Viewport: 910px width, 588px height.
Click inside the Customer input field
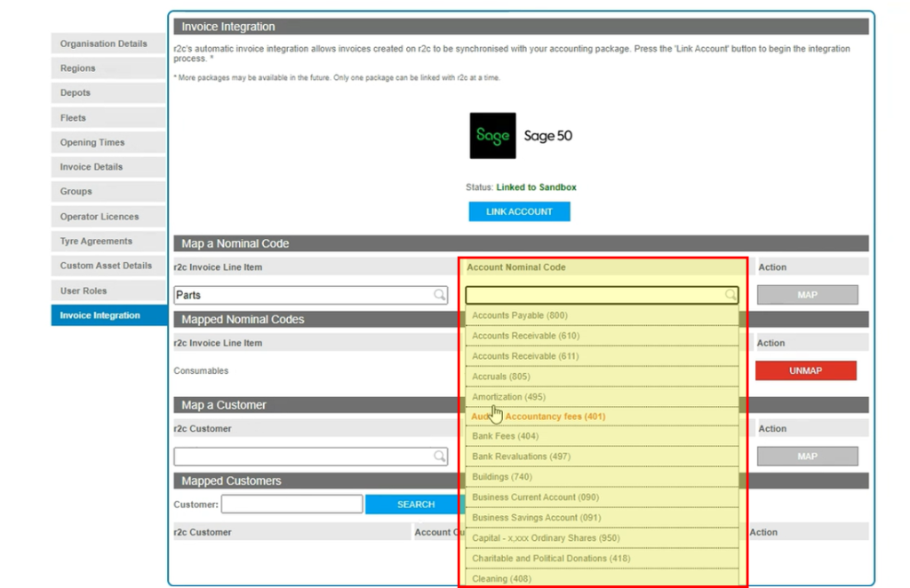coord(291,504)
